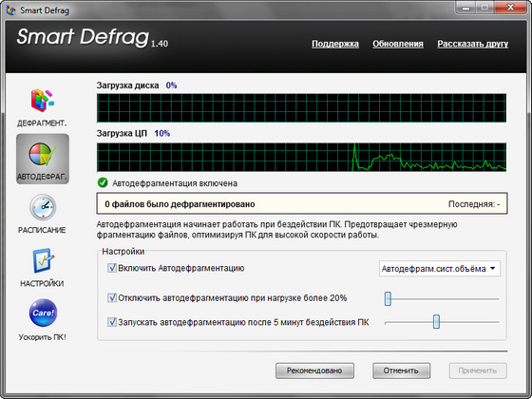
Task: Click the load threshold 20% slider handle
Action: (x=388, y=298)
